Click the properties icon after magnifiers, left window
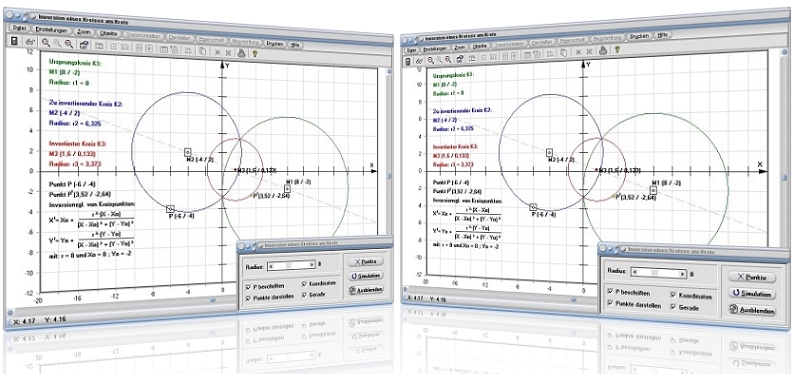Viewport: 794px width, 374px height. click(84, 45)
